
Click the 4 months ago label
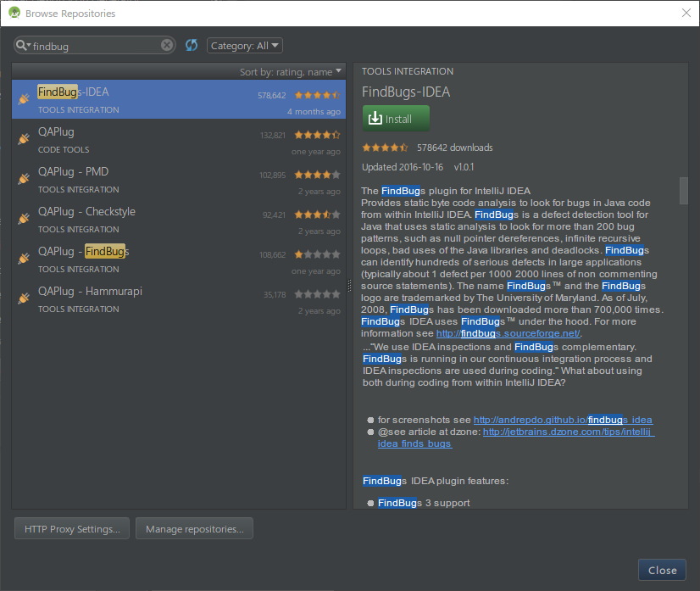pyautogui.click(x=314, y=112)
